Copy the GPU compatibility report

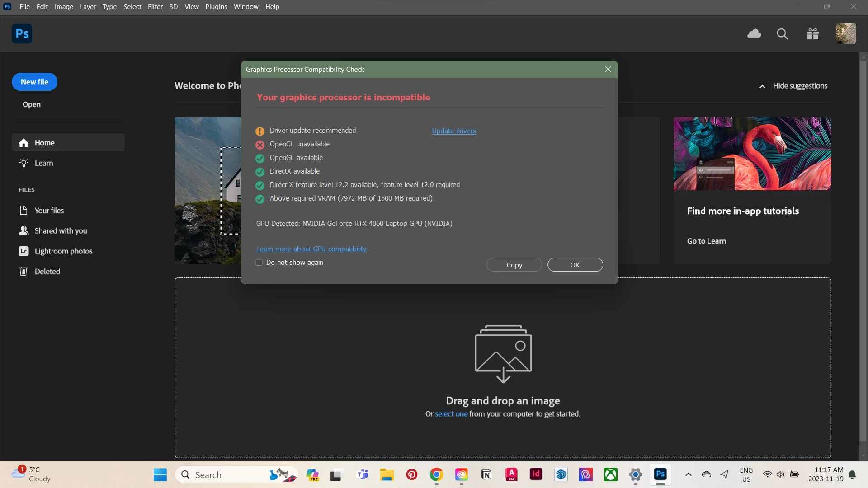click(514, 265)
